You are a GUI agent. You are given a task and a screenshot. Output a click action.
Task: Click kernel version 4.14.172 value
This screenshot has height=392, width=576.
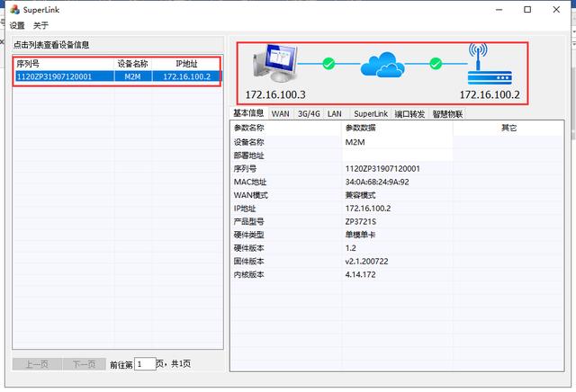360,274
